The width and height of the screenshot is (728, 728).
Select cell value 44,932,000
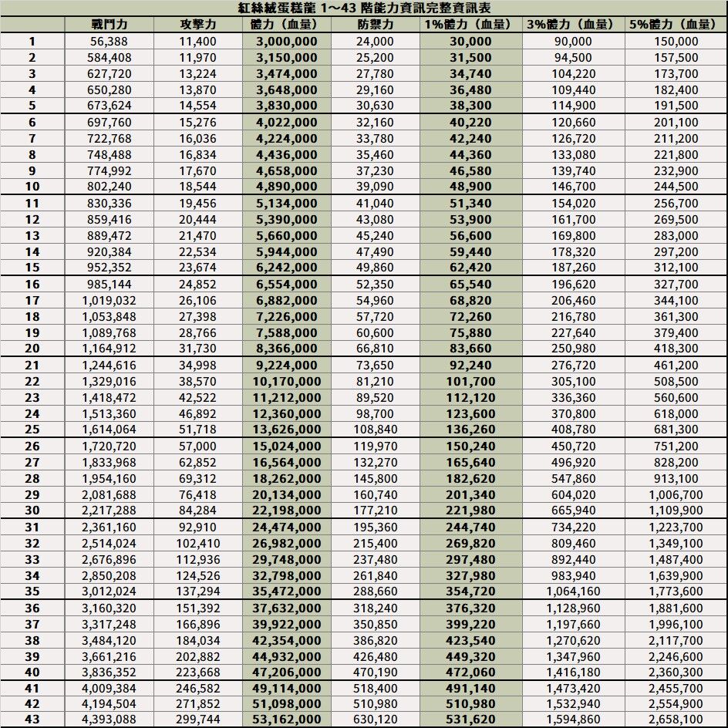286,657
